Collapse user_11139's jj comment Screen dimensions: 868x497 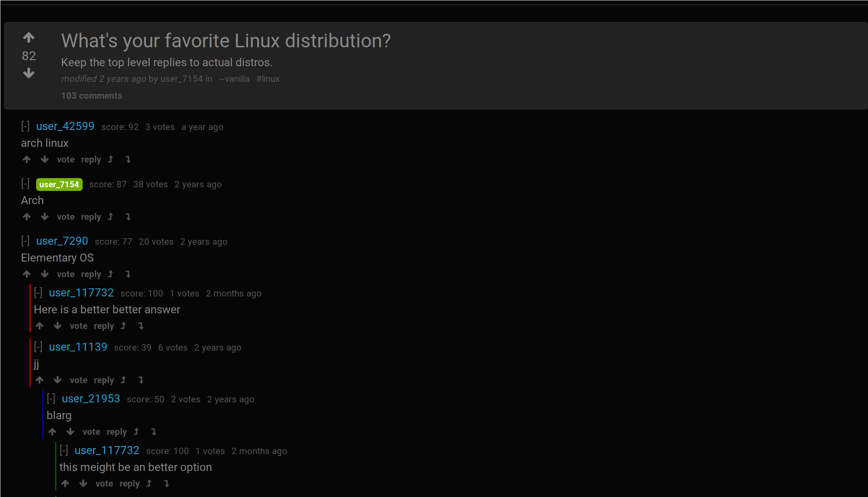[38, 347]
